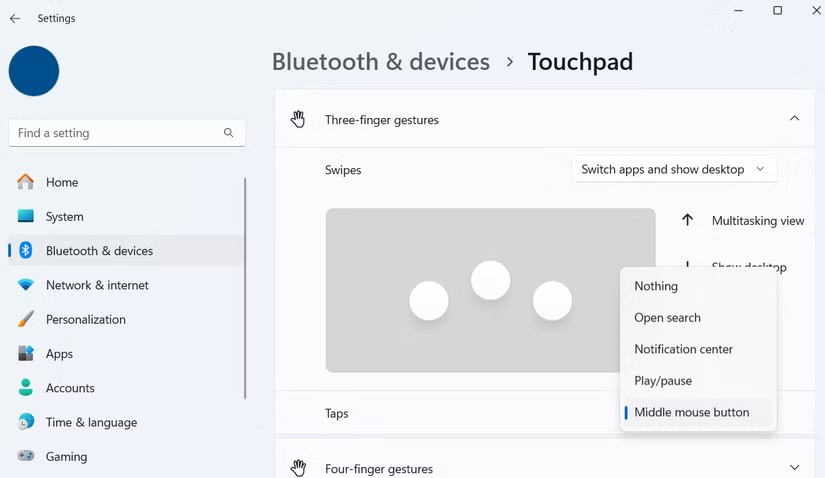Click the Bluetooth icon in sidebar
This screenshot has height=478, width=825.
point(26,251)
